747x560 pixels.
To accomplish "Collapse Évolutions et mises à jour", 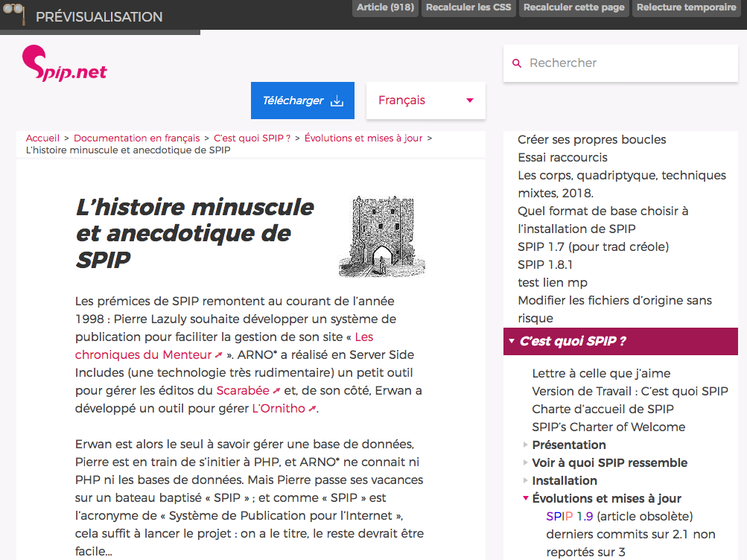I will coord(527,498).
